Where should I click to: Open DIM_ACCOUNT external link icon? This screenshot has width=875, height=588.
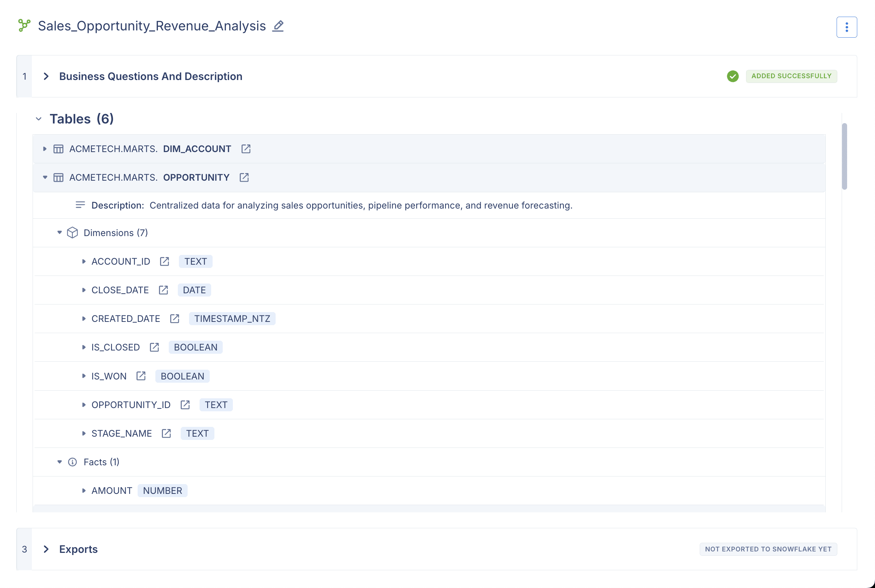pos(246,149)
